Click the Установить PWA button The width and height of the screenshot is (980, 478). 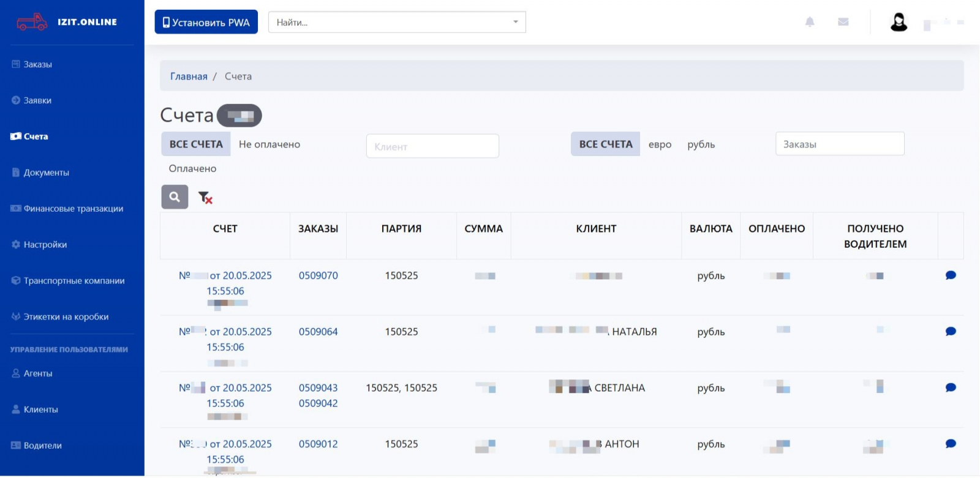coord(206,22)
